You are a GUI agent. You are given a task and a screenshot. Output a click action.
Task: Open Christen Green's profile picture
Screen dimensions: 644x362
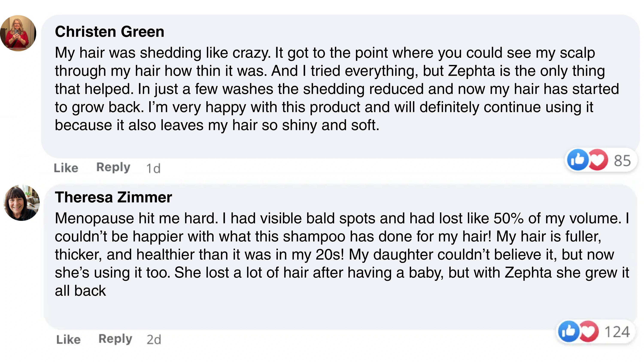pyautogui.click(x=18, y=33)
